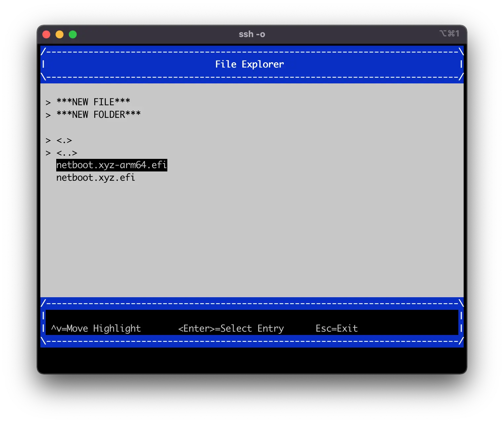Select the ***NEW FILE*** entry

tap(93, 102)
